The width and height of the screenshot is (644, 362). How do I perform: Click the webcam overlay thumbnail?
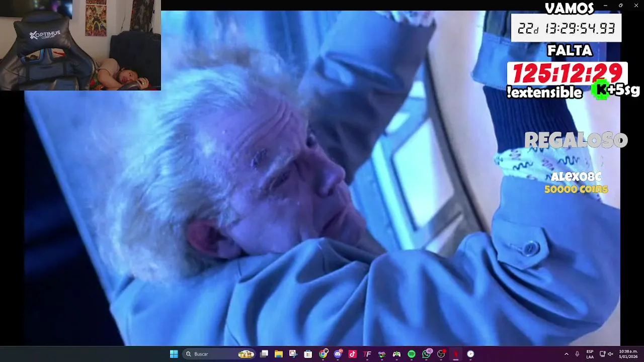(80, 45)
